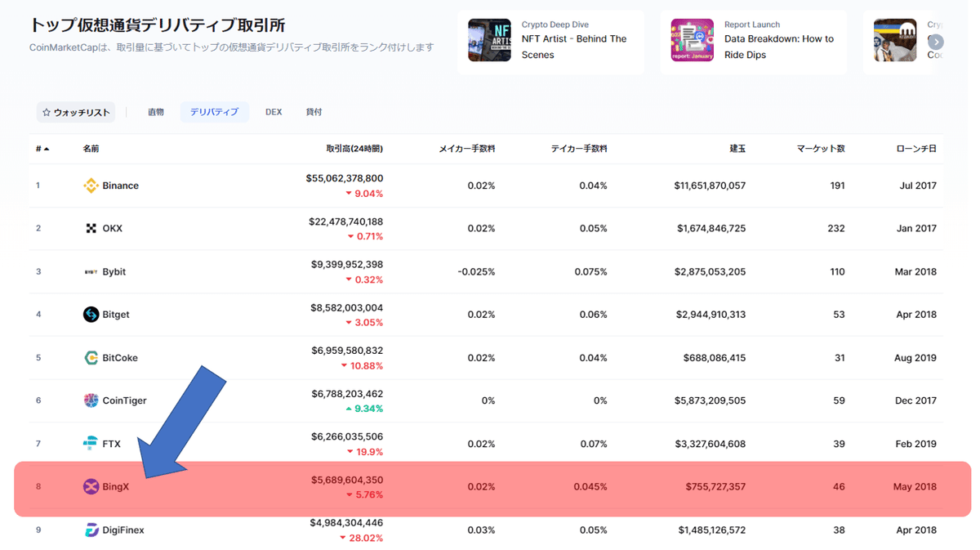Viewport: 980px width, 550px height.
Task: Click the CoinTiger logo icon
Action: [x=91, y=400]
